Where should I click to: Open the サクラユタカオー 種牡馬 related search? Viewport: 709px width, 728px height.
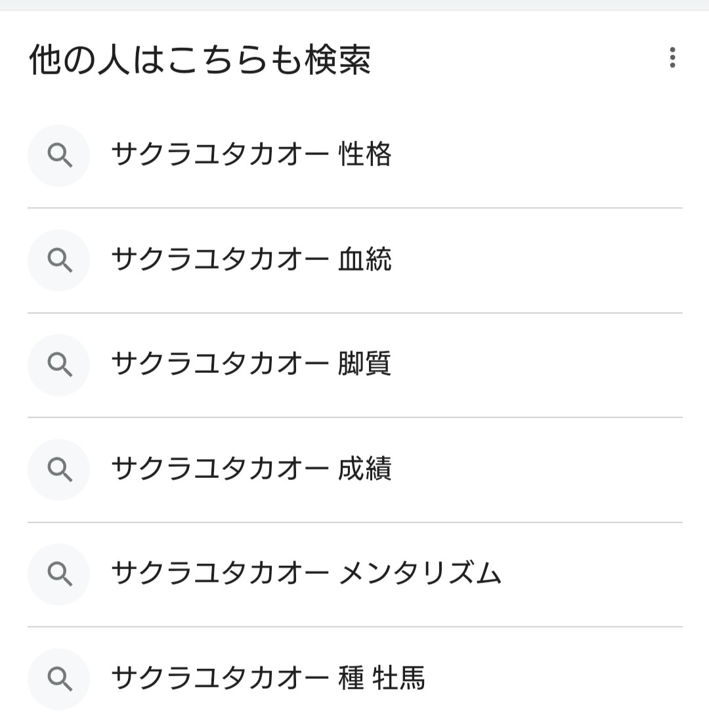pyautogui.click(x=355, y=678)
